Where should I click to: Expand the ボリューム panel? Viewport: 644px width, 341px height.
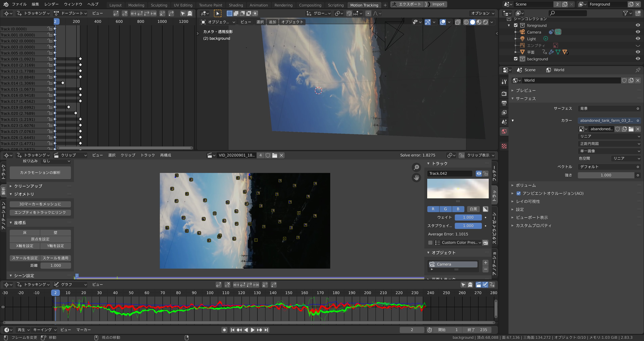[525, 185]
